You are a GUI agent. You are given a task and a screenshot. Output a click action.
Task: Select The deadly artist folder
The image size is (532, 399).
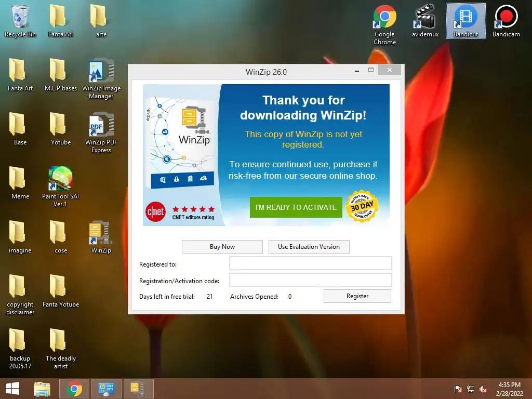point(60,349)
